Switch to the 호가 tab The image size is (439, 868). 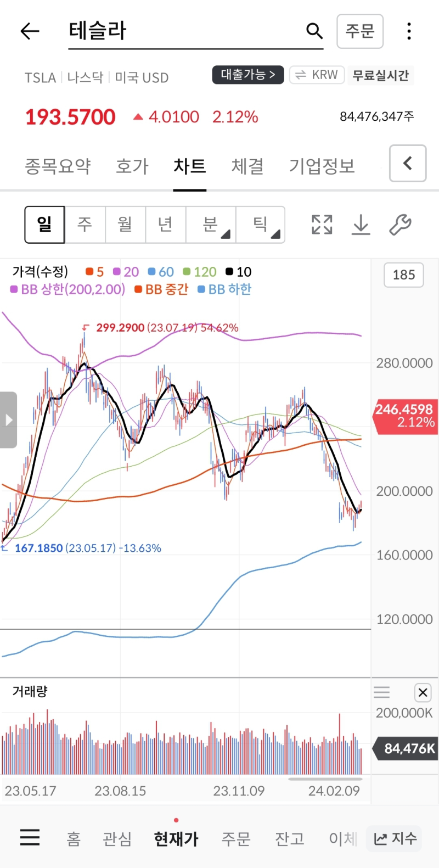pyautogui.click(x=132, y=166)
